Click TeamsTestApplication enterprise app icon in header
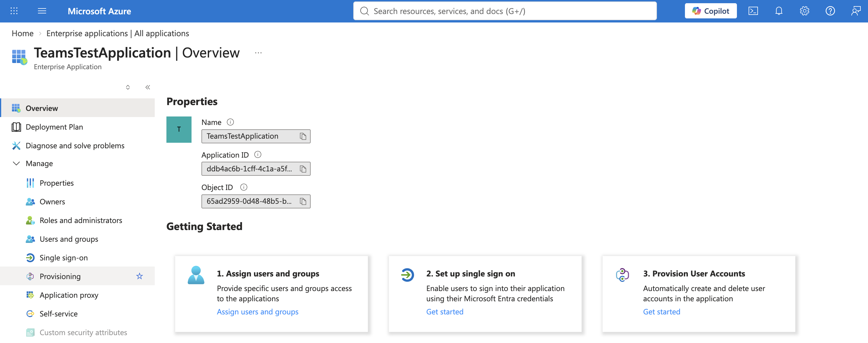868x343 pixels. tap(19, 57)
